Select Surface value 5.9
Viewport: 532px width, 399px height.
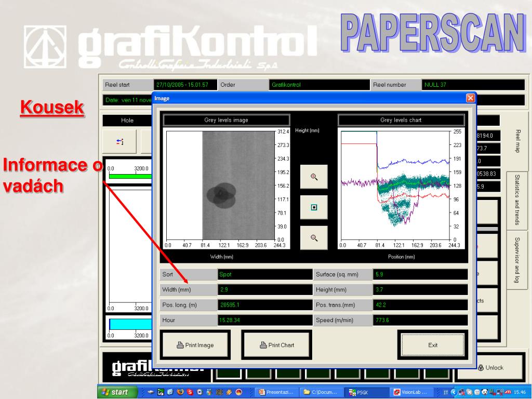(x=420, y=274)
